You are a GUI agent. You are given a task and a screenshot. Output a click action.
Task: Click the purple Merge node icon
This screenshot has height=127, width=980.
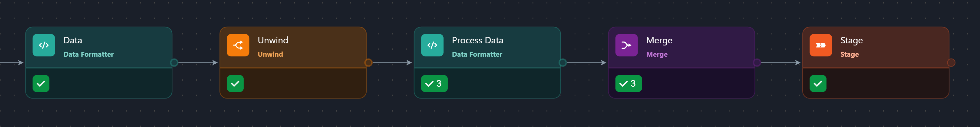[x=626, y=45]
